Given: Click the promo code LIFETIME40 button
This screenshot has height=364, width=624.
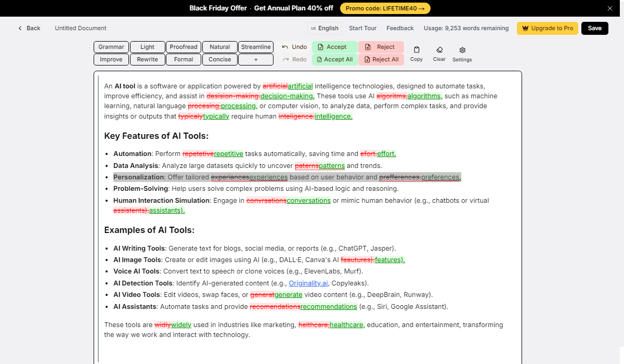Looking at the screenshot, I should 385,8.
